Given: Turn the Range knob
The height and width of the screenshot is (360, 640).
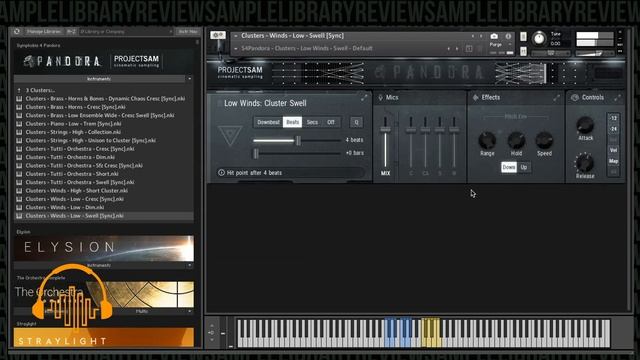Looking at the screenshot, I should (x=487, y=140).
